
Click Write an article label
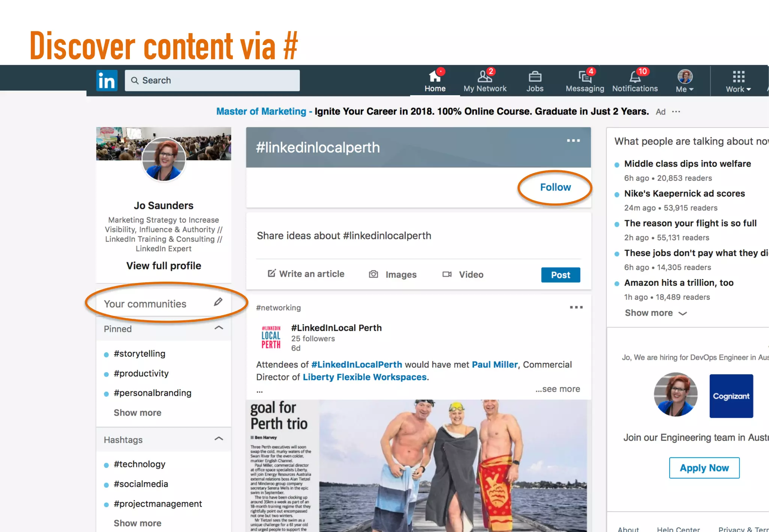pos(312,274)
